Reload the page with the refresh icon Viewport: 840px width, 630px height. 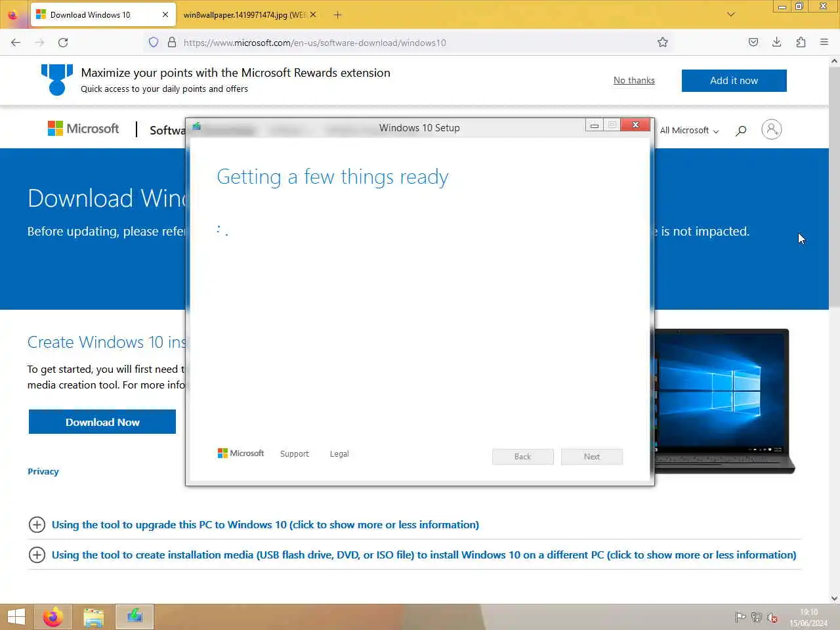(x=63, y=43)
